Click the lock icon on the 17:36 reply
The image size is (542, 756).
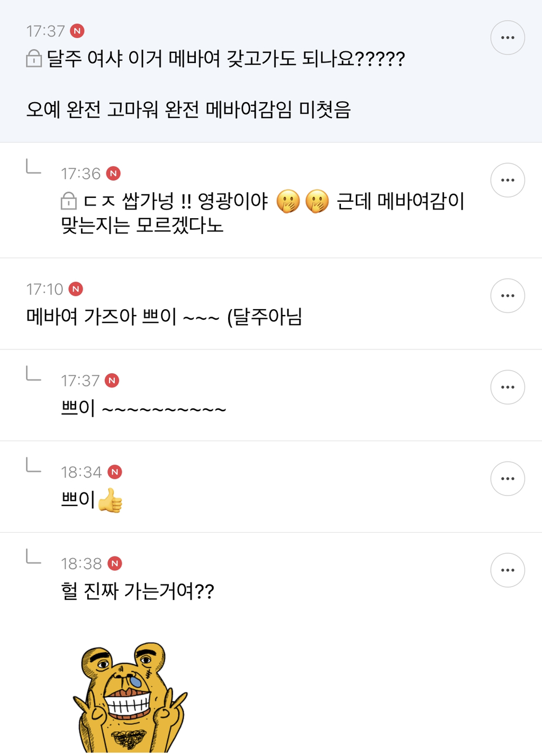click(x=69, y=201)
